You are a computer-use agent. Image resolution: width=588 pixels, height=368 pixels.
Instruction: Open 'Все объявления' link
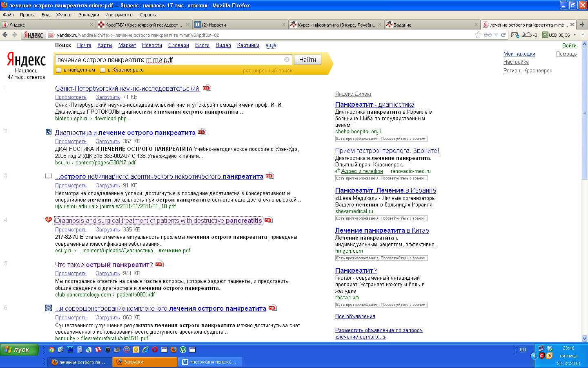[355, 316]
